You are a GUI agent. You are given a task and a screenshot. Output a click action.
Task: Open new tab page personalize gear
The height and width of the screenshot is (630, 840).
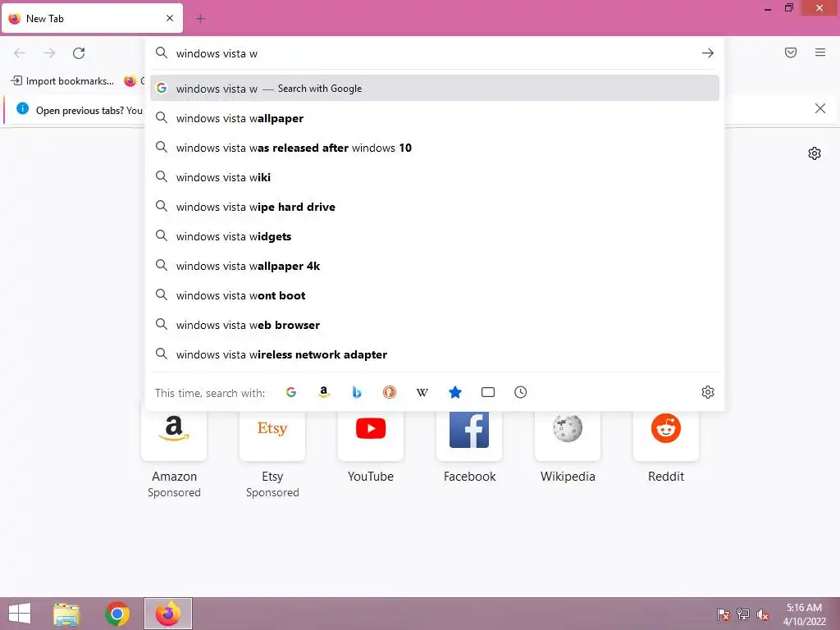pos(815,153)
